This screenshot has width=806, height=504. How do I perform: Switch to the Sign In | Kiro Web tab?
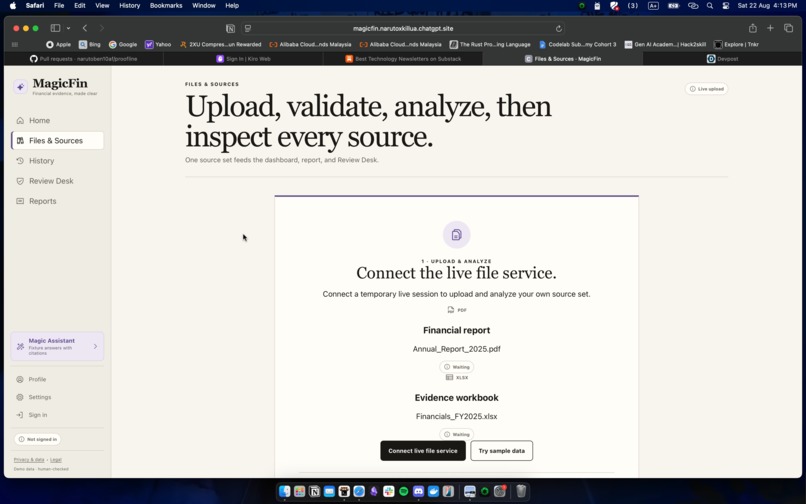(243, 59)
